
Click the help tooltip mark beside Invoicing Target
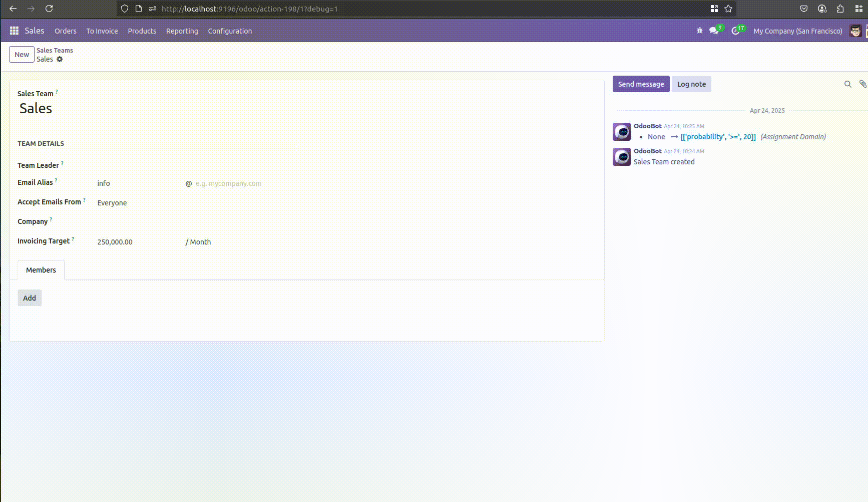point(73,239)
